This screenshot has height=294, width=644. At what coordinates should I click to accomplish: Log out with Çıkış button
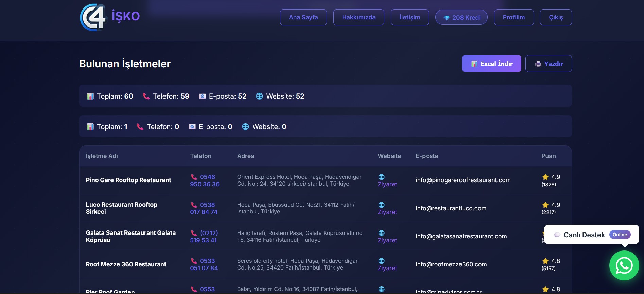(x=556, y=17)
